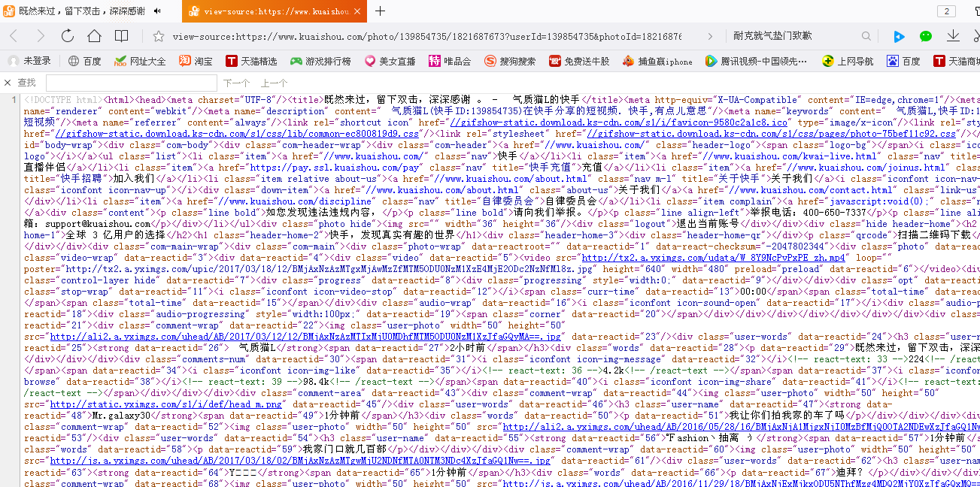Bookmark this page with the star icon
The image size is (980, 487).
159,36
